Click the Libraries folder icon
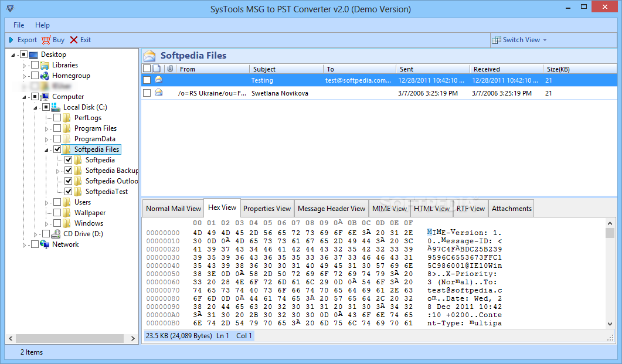 click(45, 65)
